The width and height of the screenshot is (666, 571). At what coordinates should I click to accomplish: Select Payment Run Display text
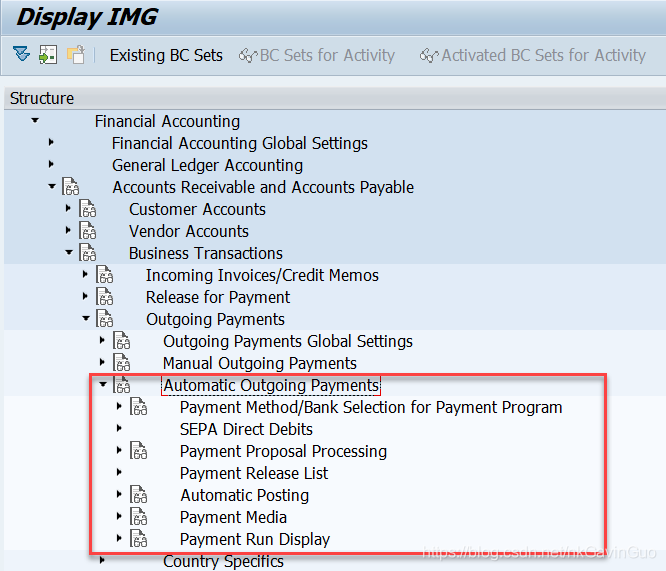[x=255, y=540]
